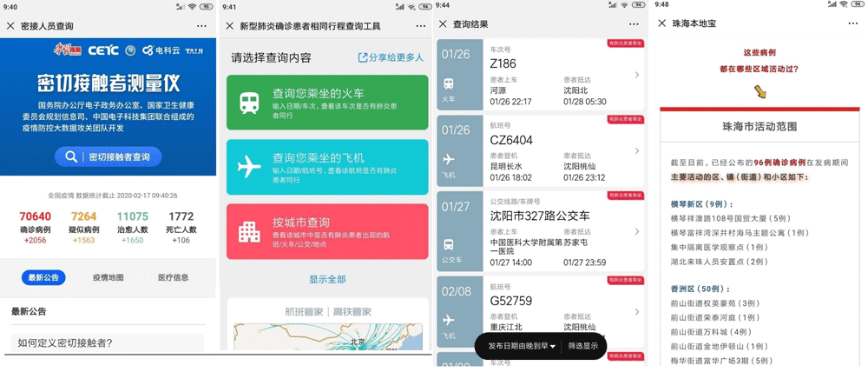Open the three-dot menu on 密接人员查询 screen

coord(201,26)
